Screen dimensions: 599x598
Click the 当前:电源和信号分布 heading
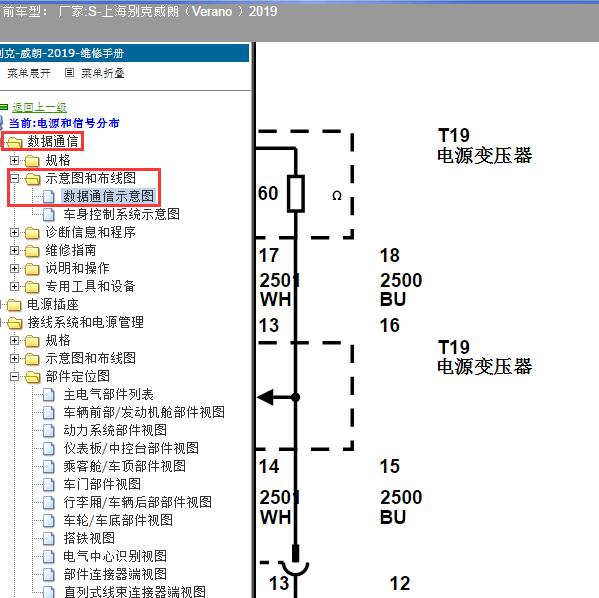click(x=64, y=123)
